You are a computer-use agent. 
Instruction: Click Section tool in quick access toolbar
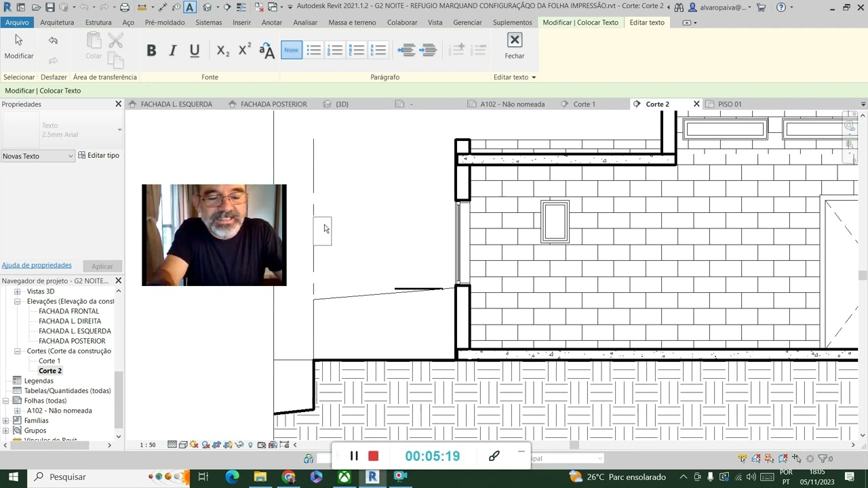coord(226,7)
